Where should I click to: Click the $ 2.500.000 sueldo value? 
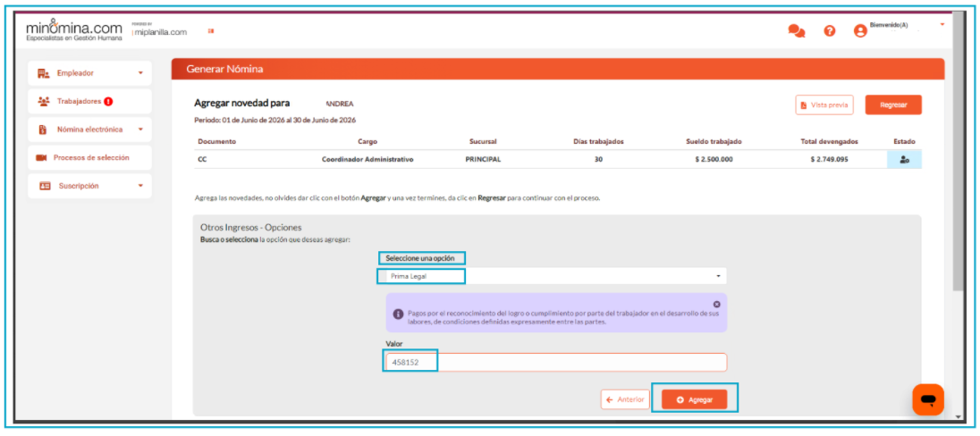pyautogui.click(x=714, y=159)
